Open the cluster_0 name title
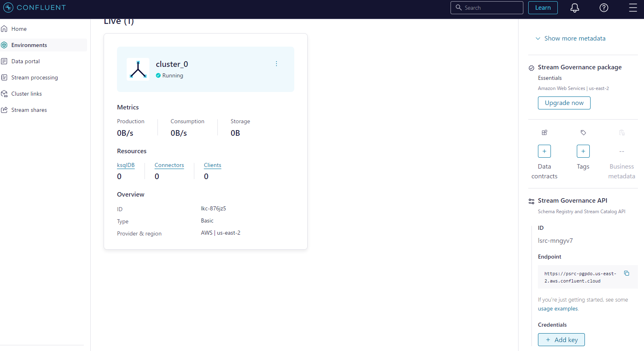This screenshot has width=644, height=351. [x=172, y=64]
